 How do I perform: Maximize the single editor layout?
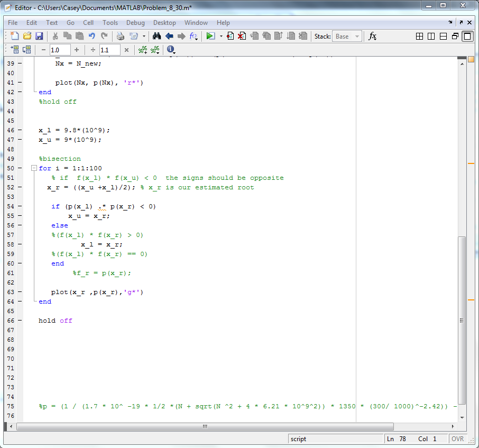pyautogui.click(x=467, y=36)
